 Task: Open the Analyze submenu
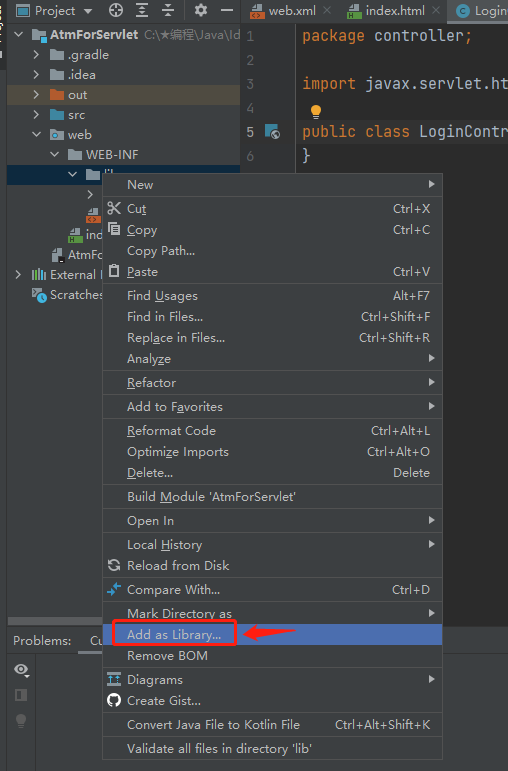tap(272, 358)
